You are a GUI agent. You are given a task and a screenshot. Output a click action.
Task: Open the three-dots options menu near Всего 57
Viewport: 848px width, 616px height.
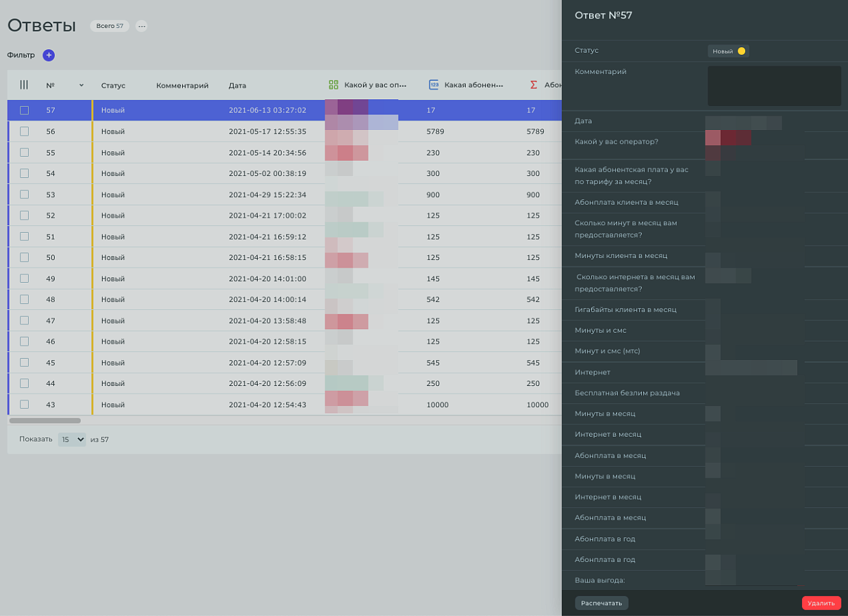[x=142, y=26]
